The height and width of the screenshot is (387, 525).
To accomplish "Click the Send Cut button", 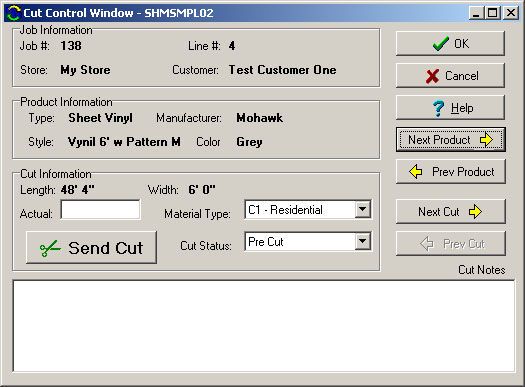I will 91,248.
